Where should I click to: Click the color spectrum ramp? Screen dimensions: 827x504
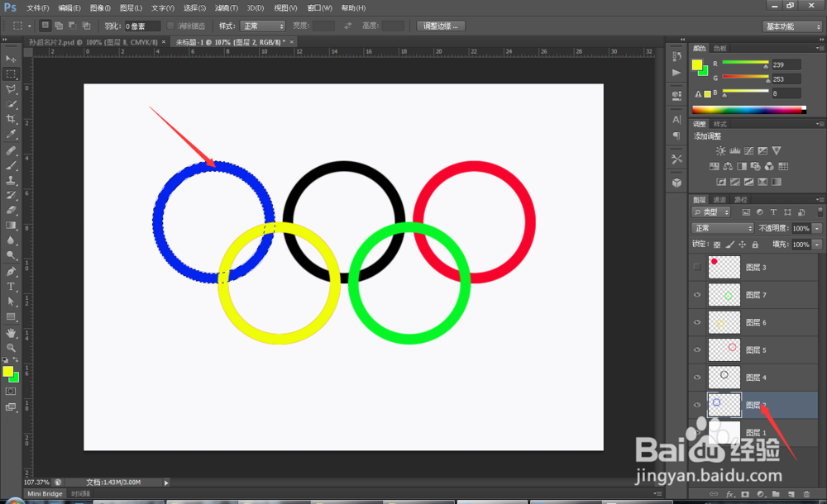749,110
